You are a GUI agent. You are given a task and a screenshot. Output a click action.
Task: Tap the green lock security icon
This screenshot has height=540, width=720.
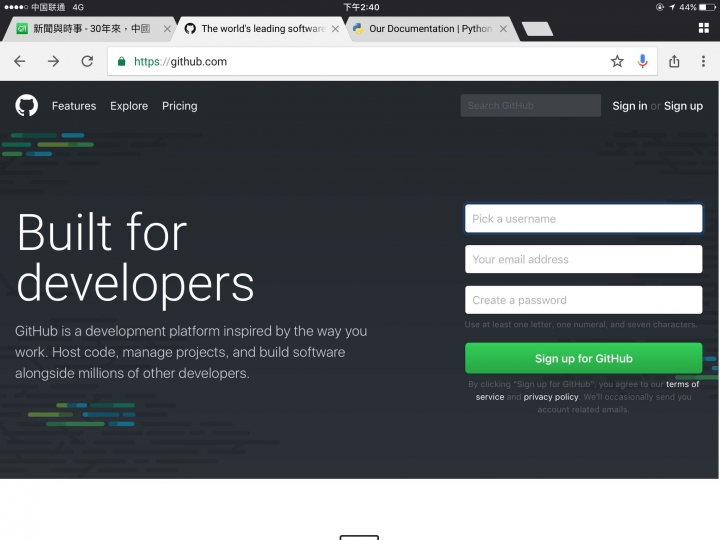pyautogui.click(x=121, y=62)
